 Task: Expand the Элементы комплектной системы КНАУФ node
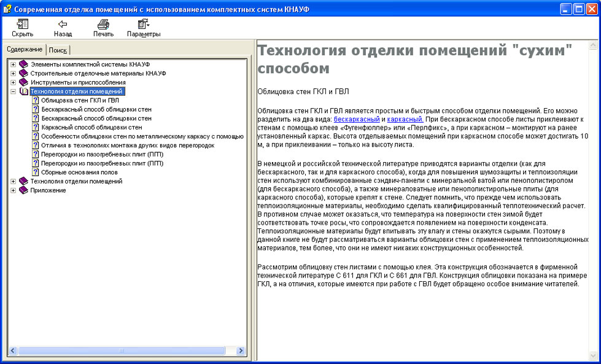click(x=13, y=64)
